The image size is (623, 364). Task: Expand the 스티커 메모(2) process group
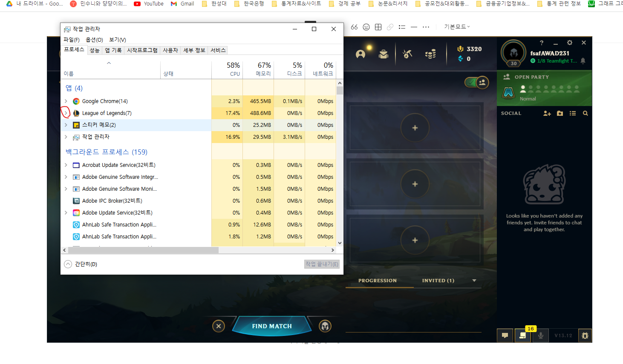point(66,125)
